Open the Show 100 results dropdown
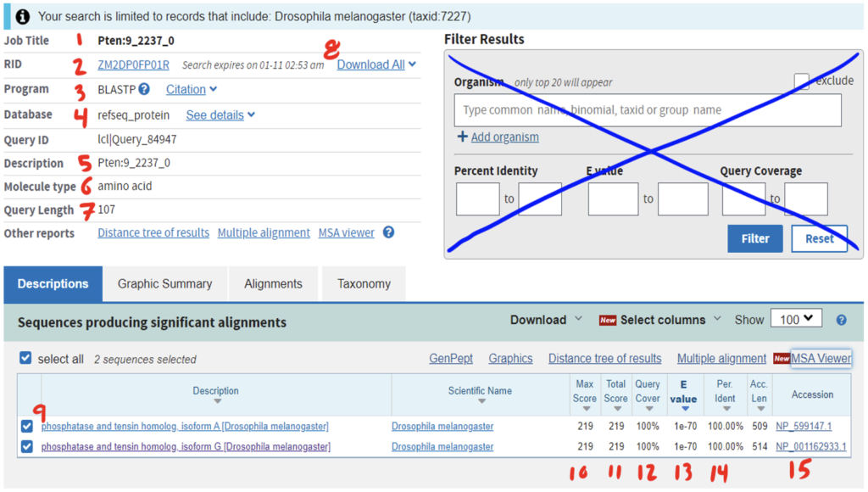 (796, 319)
